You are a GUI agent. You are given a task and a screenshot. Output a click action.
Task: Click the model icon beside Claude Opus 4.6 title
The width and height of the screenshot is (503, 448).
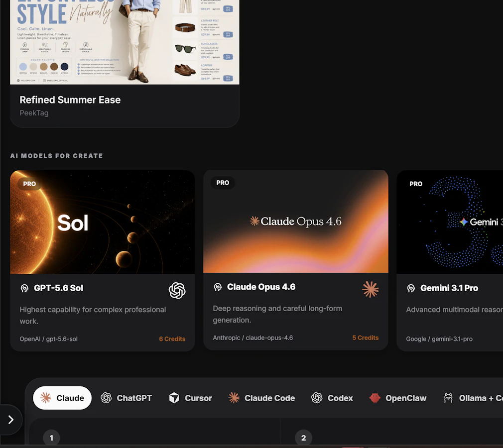(x=218, y=287)
